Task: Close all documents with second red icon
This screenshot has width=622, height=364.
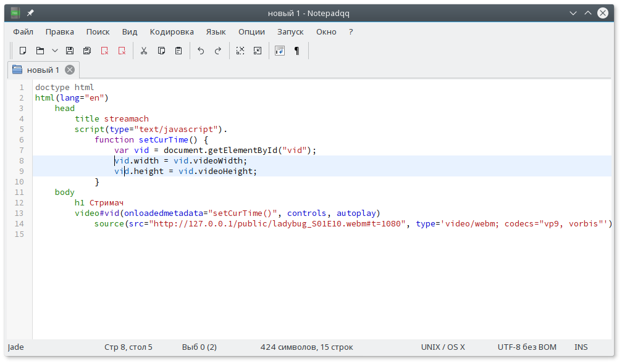Action: (x=122, y=51)
